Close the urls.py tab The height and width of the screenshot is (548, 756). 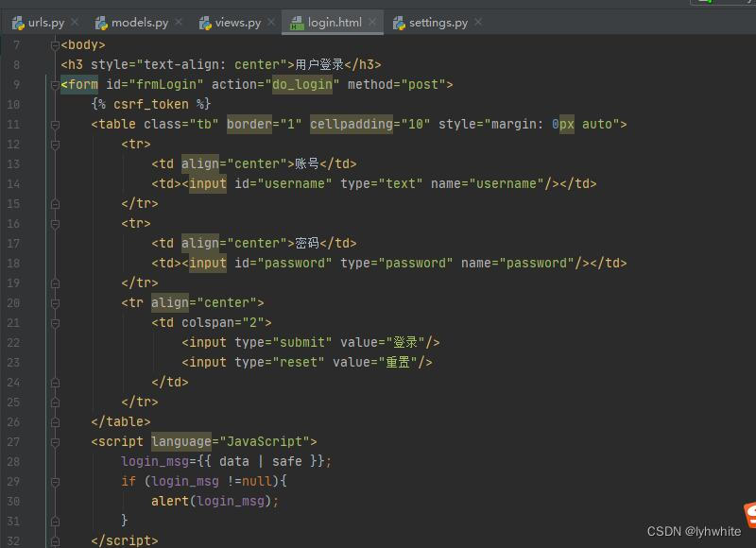click(75, 22)
